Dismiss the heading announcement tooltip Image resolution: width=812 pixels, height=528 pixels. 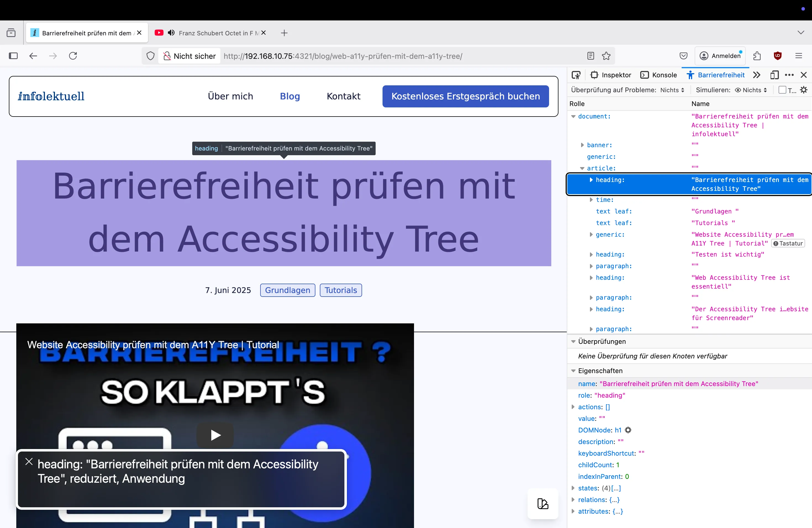[29, 461]
